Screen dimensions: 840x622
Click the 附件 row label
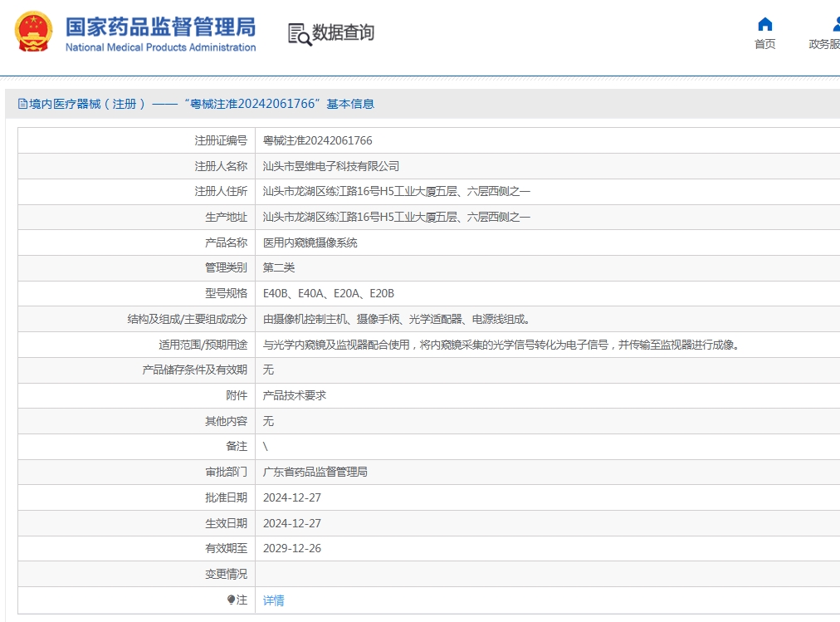[237, 395]
